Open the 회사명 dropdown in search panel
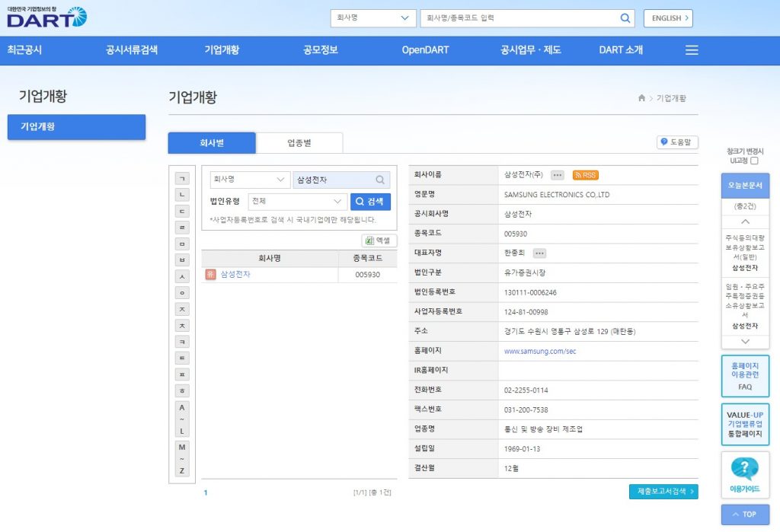 click(x=250, y=180)
